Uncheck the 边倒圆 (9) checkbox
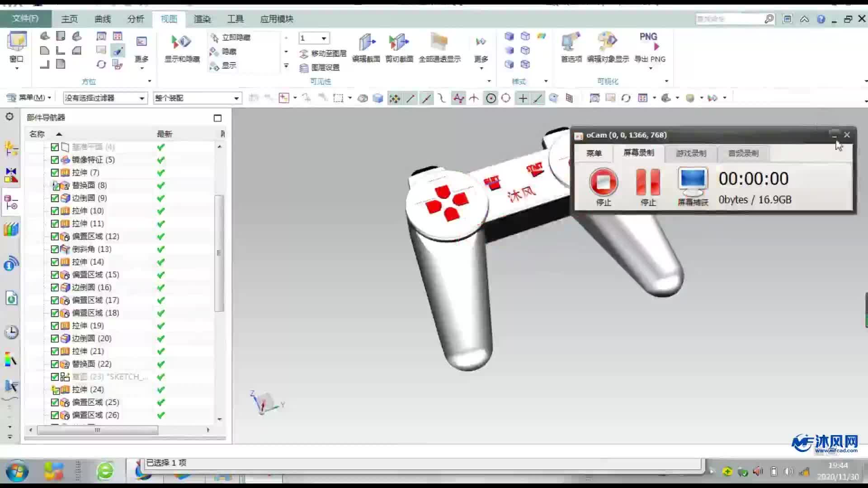868x488 pixels. [55, 198]
